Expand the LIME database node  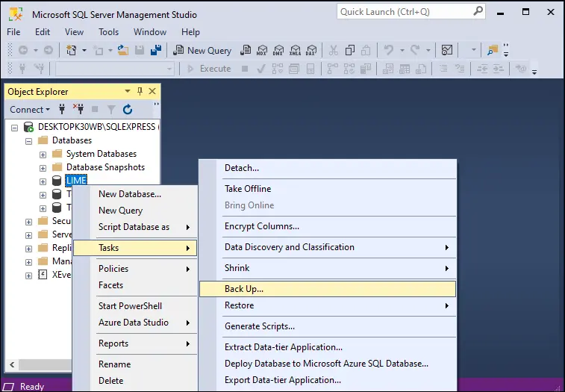click(x=43, y=181)
